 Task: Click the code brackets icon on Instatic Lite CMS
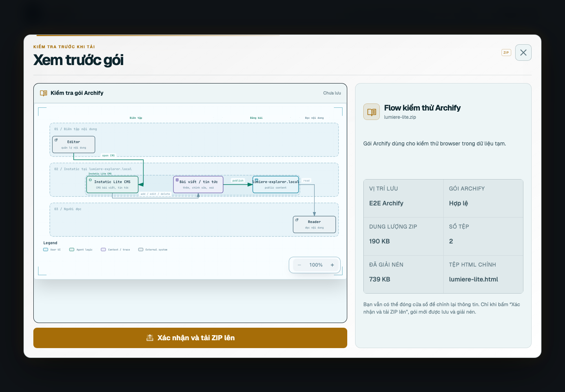click(90, 180)
